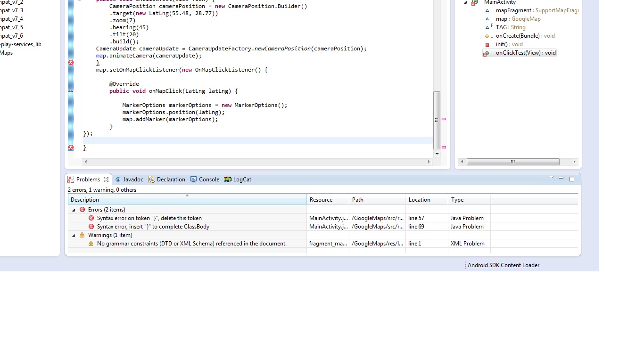Viewport: 644px width, 343px height.
Task: Collapse the Warnings (1 item) group
Action: point(74,235)
